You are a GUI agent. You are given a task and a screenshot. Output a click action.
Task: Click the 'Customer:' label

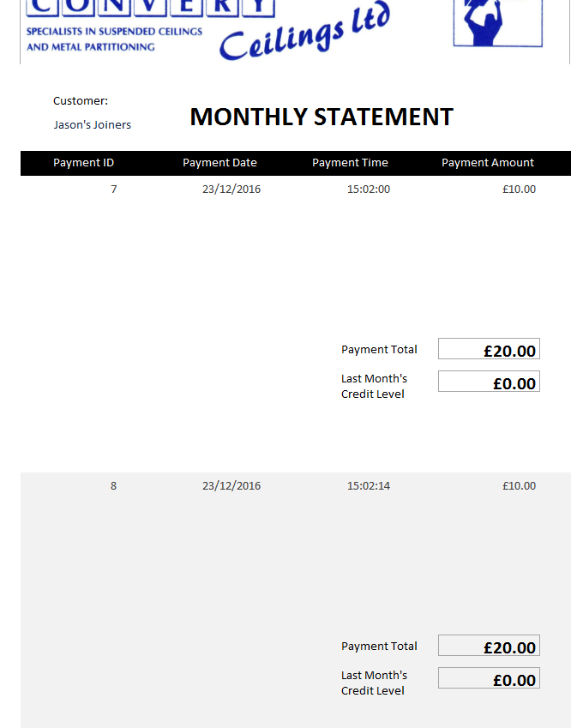pos(81,100)
